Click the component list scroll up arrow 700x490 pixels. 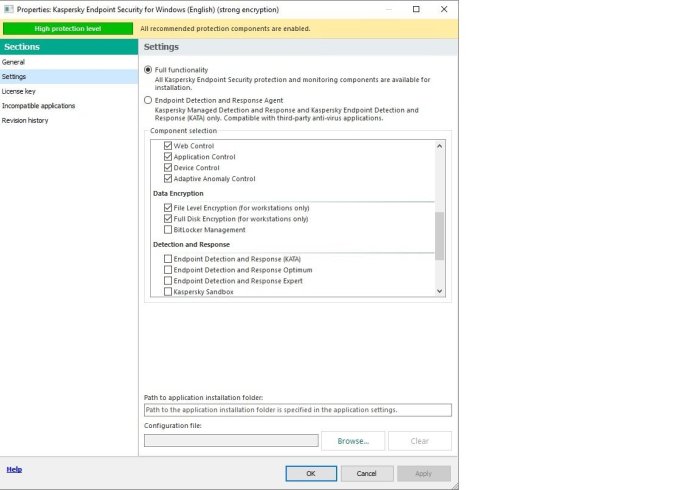tap(439, 146)
